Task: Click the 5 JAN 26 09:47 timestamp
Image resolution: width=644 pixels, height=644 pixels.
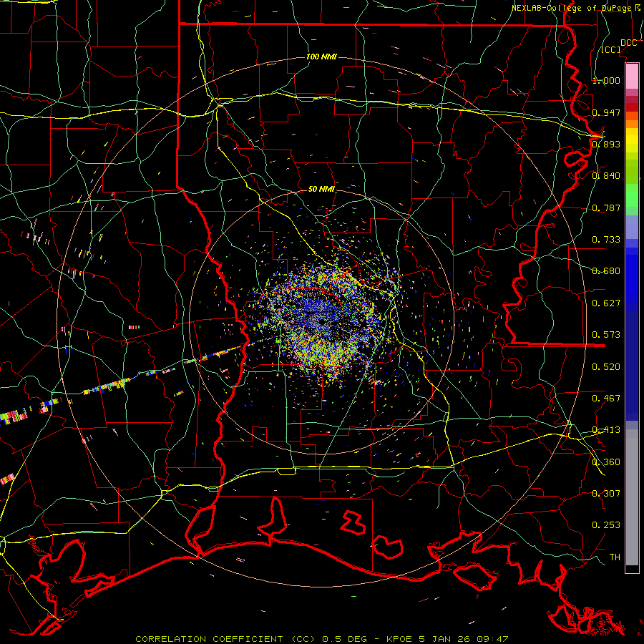Action: (x=464, y=639)
